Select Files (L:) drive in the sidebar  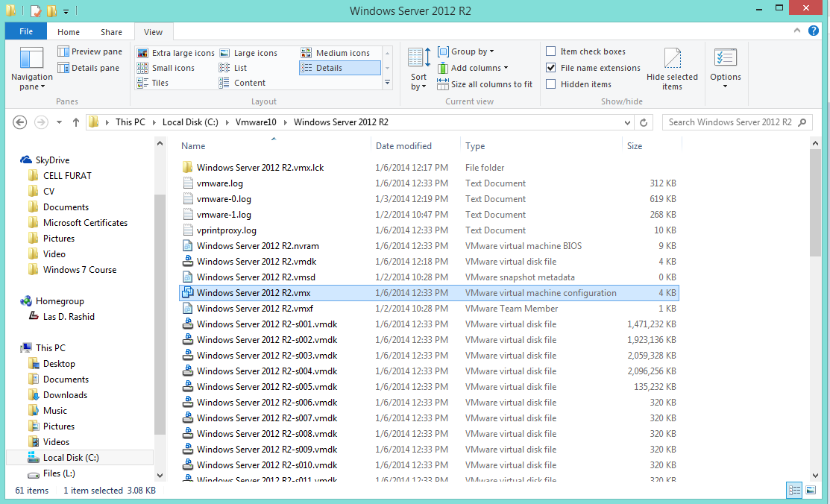point(59,473)
